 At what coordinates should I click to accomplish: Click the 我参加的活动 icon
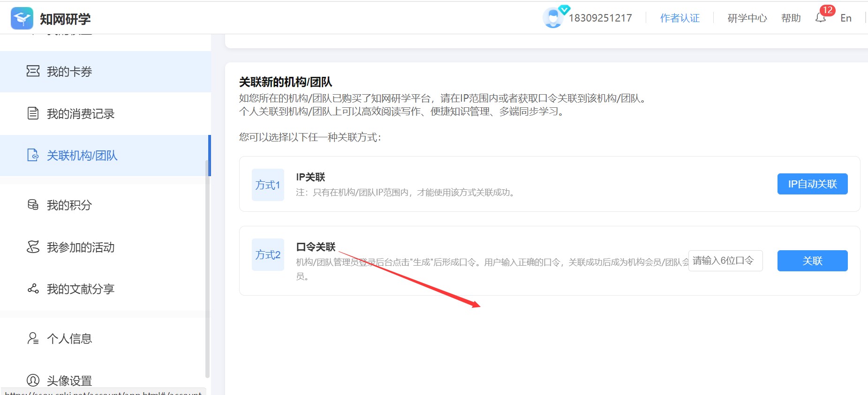pyautogui.click(x=33, y=247)
